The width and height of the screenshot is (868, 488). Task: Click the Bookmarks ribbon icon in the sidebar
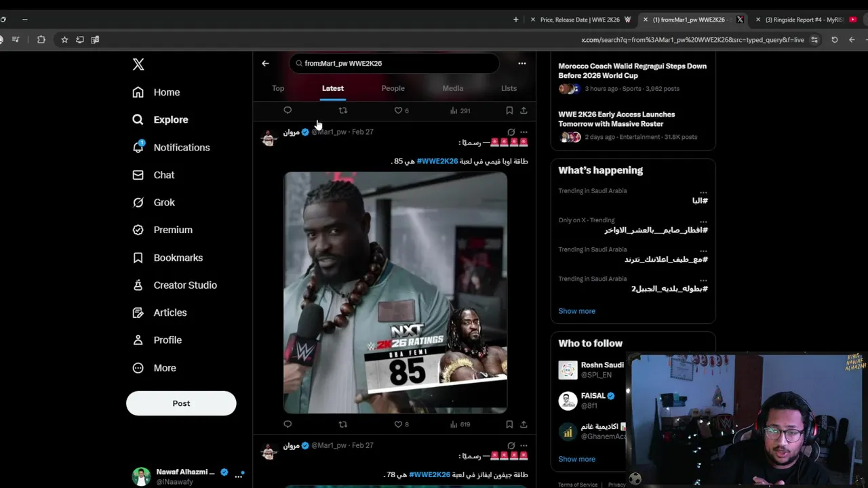[x=138, y=258]
